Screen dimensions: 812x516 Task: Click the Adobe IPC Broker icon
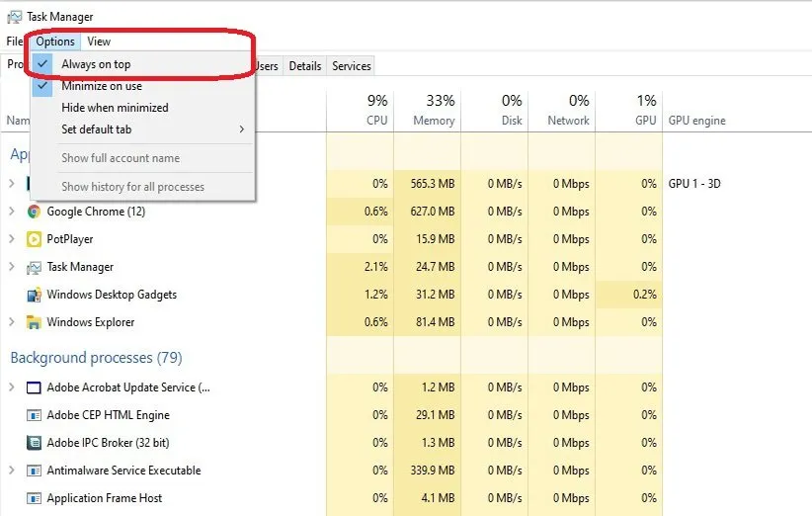[x=34, y=443]
